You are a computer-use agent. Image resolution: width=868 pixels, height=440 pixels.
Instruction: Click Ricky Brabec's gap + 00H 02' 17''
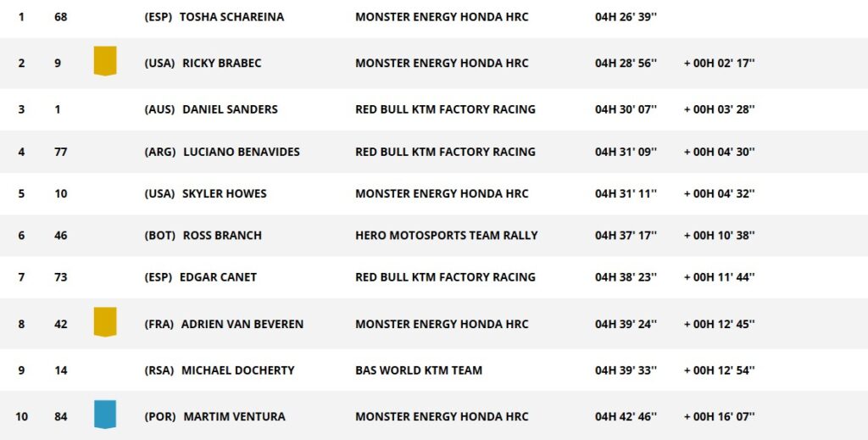[719, 64]
